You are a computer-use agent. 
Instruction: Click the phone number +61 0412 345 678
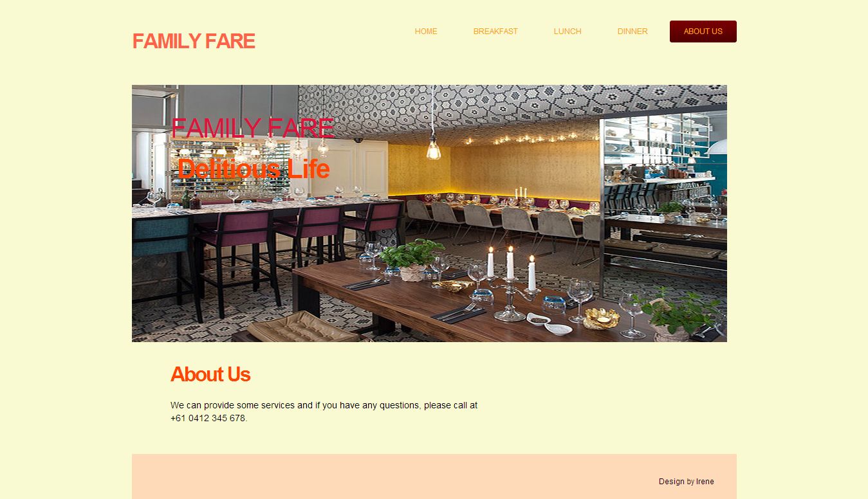click(x=208, y=418)
